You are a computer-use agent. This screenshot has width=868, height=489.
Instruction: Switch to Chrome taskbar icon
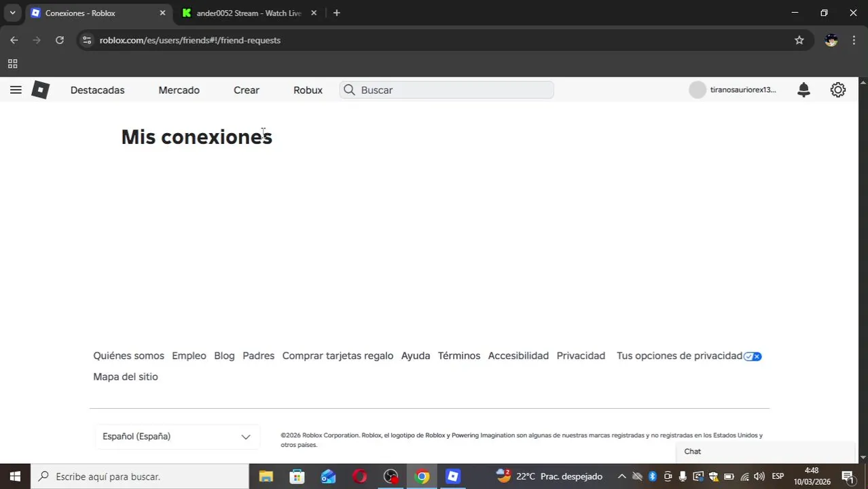coord(422,476)
